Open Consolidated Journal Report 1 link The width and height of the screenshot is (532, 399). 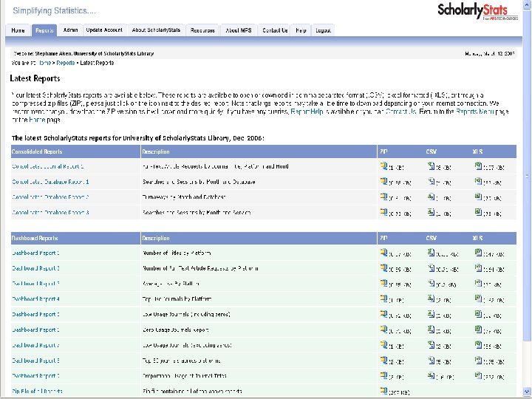[47, 166]
